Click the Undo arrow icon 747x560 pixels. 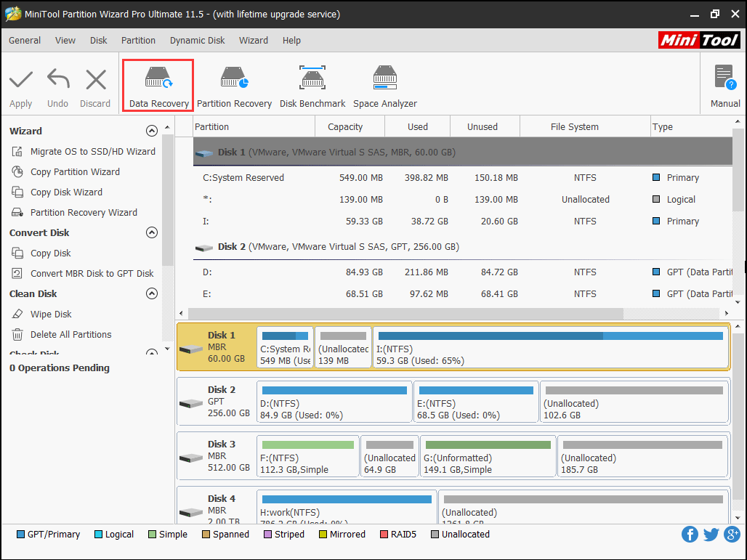[58, 78]
